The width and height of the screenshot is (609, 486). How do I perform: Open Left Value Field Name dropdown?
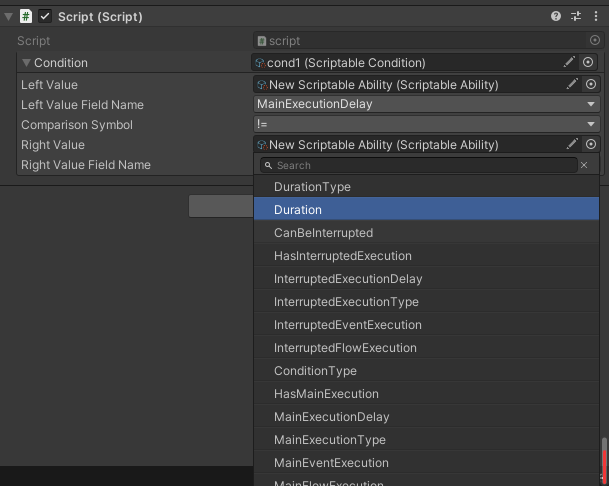coord(427,105)
